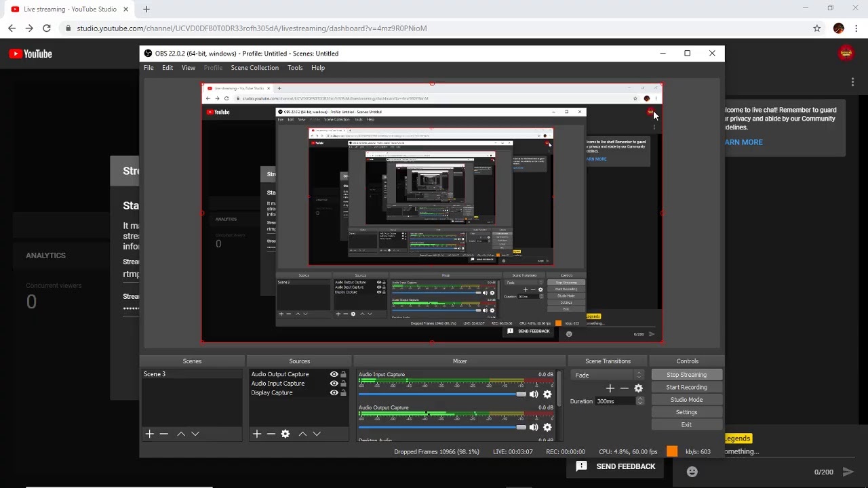
Task: Select Audio Output Capture source row
Action: [x=299, y=374]
